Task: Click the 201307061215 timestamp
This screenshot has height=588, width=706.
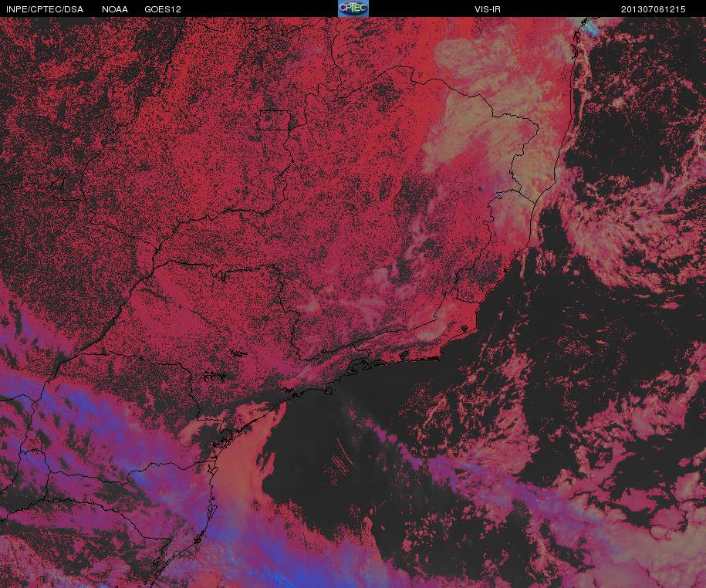Action: tap(654, 9)
